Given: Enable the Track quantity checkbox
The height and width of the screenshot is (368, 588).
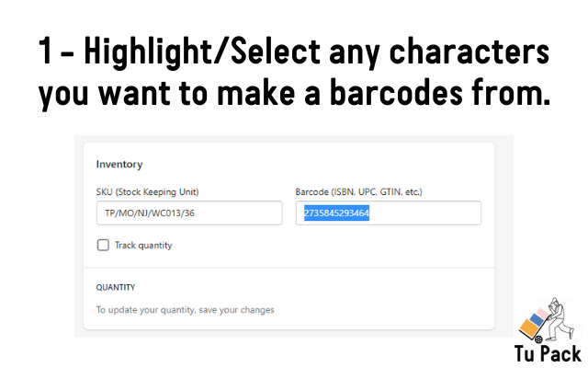Looking at the screenshot, I should (103, 246).
